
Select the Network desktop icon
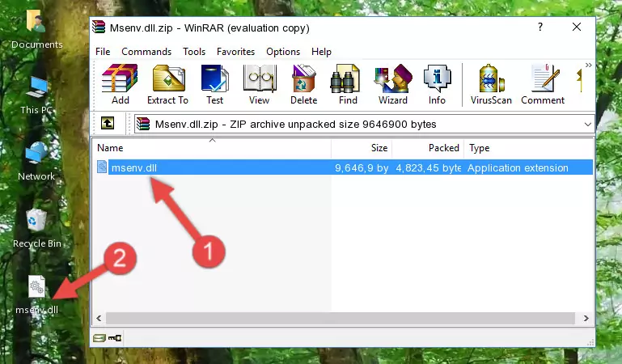point(36,162)
